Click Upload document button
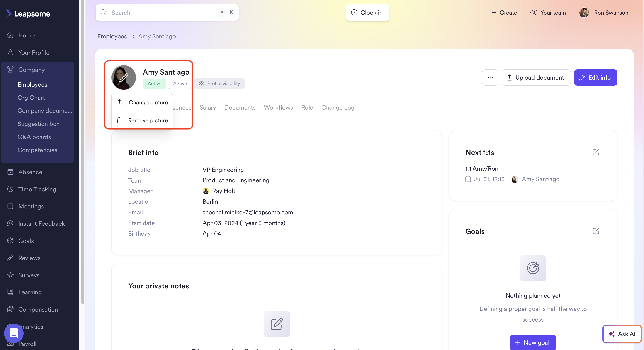The height and width of the screenshot is (350, 644). [536, 77]
